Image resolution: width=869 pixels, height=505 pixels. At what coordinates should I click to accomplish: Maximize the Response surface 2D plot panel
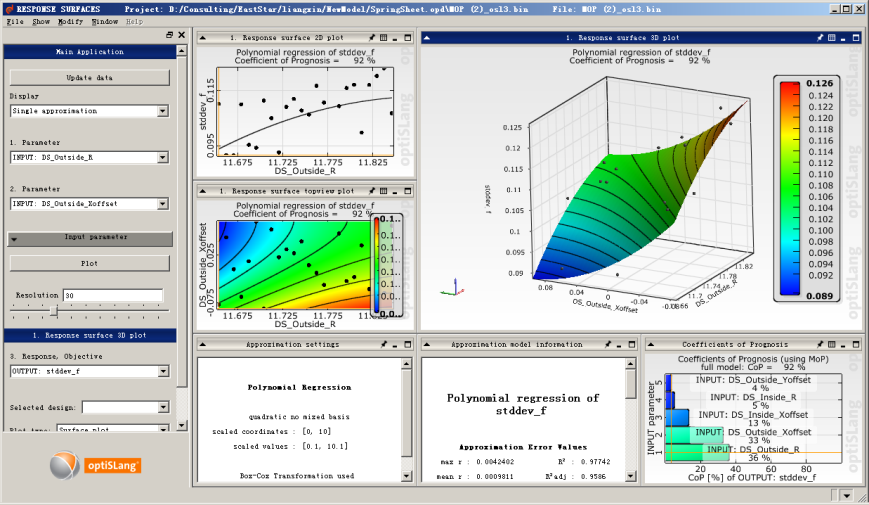tap(408, 38)
